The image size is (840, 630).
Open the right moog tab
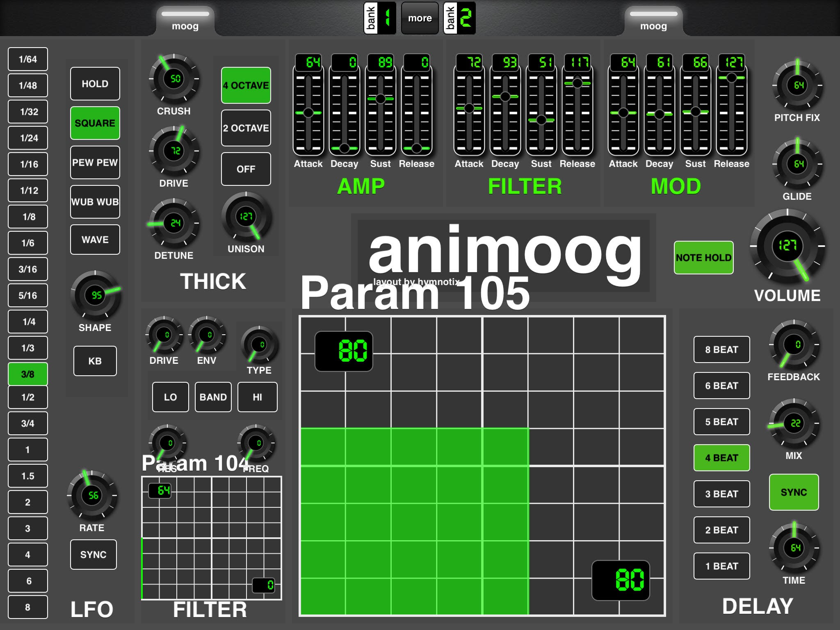tap(654, 21)
